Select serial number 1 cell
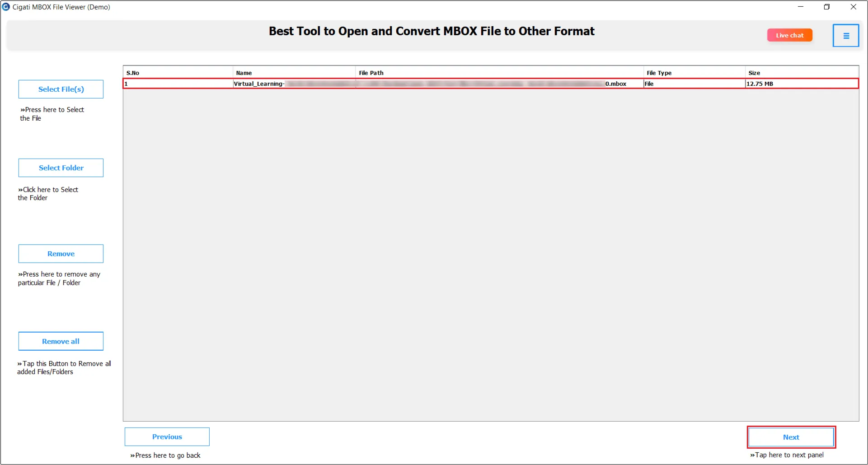This screenshot has width=868, height=465. (178, 84)
